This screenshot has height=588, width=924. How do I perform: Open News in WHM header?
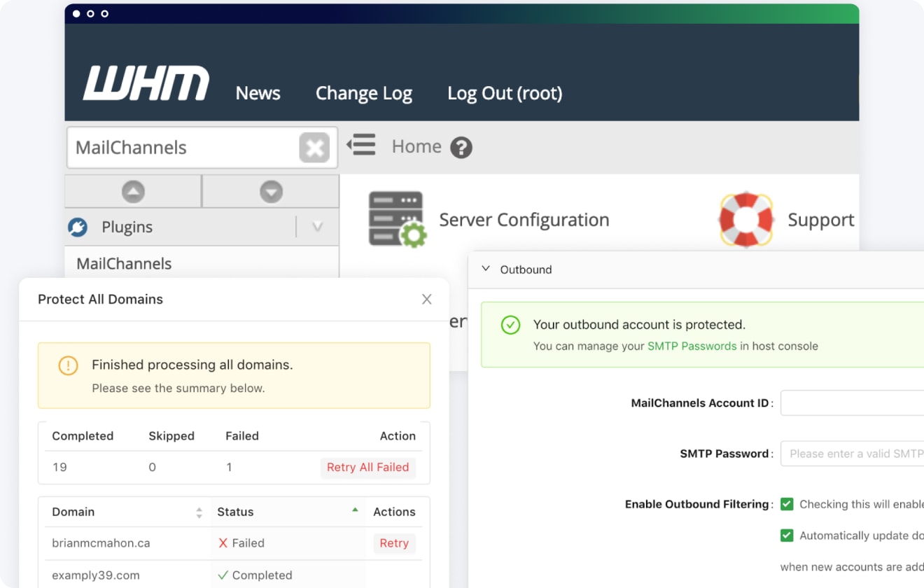(258, 93)
